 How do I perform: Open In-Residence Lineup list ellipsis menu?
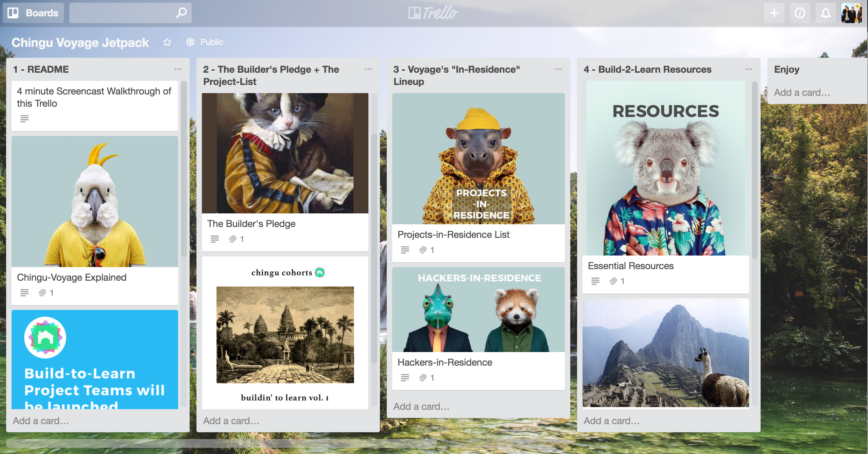(559, 69)
